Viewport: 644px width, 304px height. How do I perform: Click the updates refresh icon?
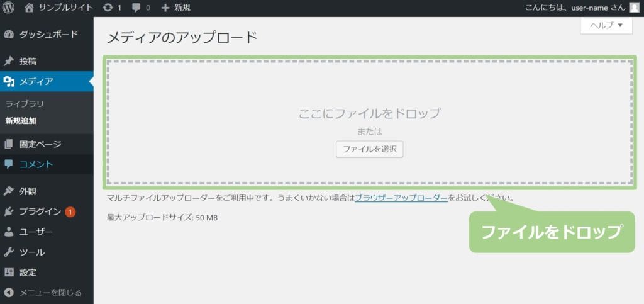coord(108,8)
